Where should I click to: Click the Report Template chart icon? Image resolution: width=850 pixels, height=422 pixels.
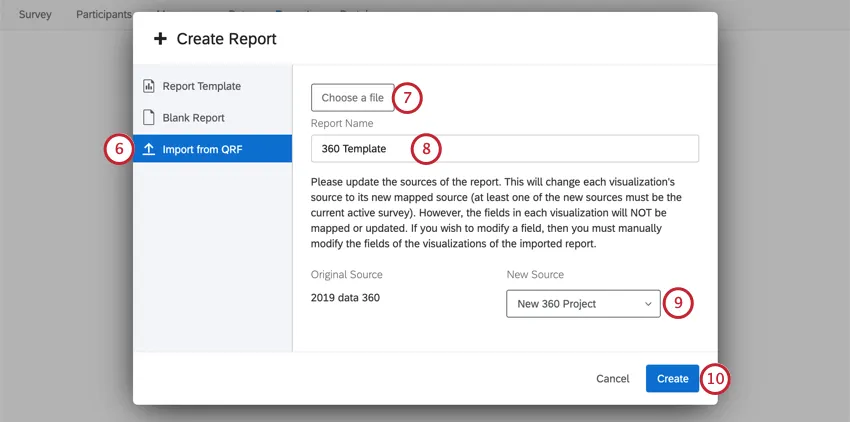tap(149, 86)
